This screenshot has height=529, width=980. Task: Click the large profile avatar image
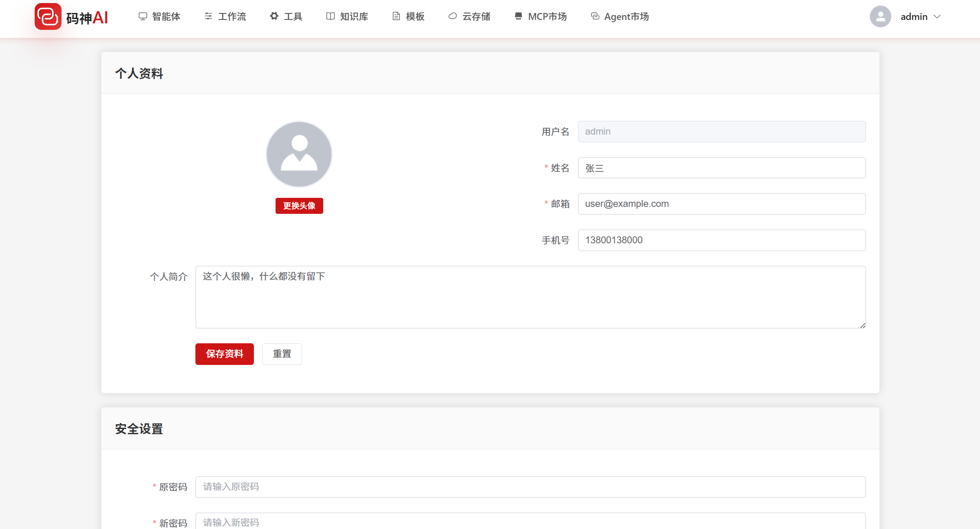click(299, 154)
